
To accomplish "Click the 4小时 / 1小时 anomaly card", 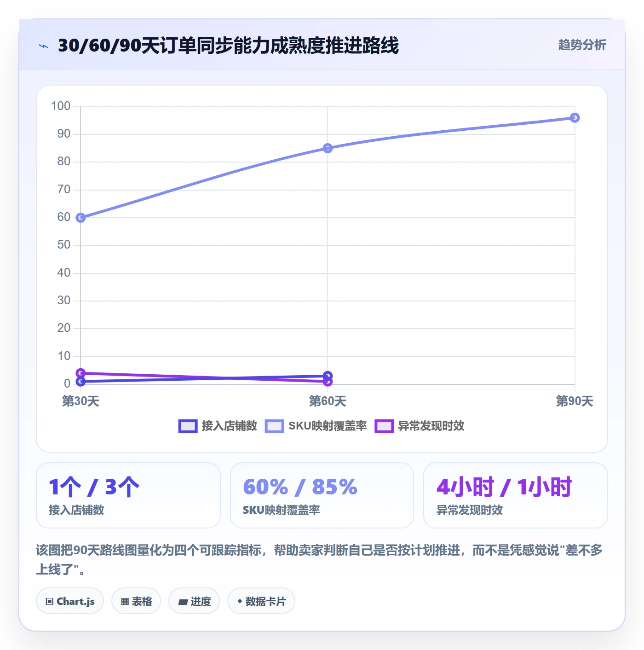I will tap(516, 495).
